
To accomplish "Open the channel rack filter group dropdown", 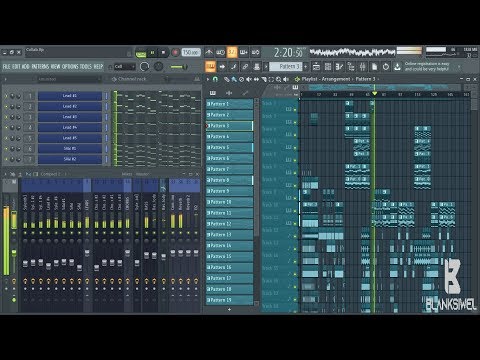I will [69, 79].
